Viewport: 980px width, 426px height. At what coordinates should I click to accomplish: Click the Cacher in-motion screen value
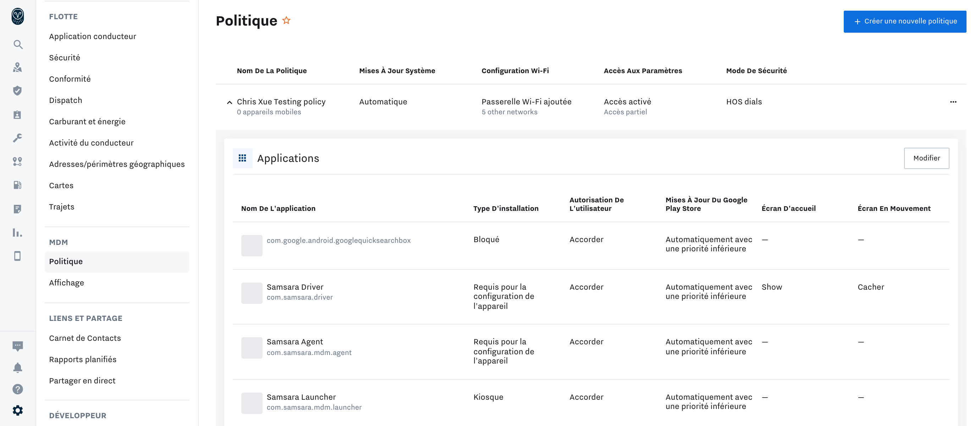871,287
